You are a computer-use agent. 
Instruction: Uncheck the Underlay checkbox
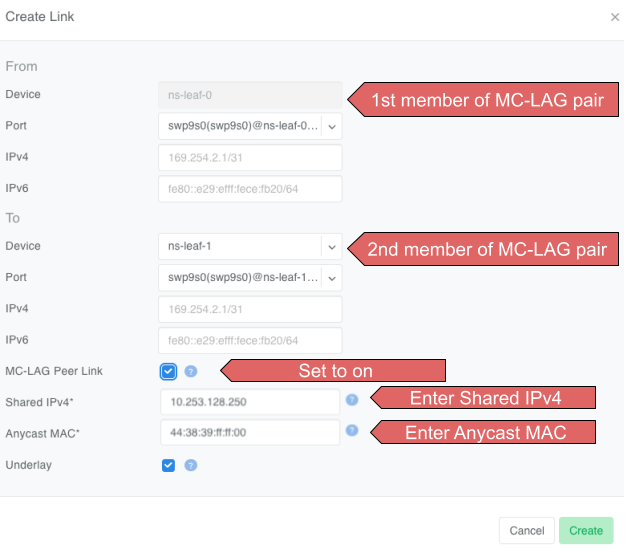pos(168,465)
